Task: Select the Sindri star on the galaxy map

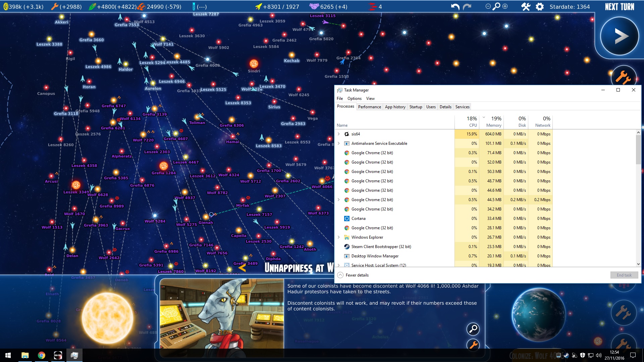Action: point(254,63)
